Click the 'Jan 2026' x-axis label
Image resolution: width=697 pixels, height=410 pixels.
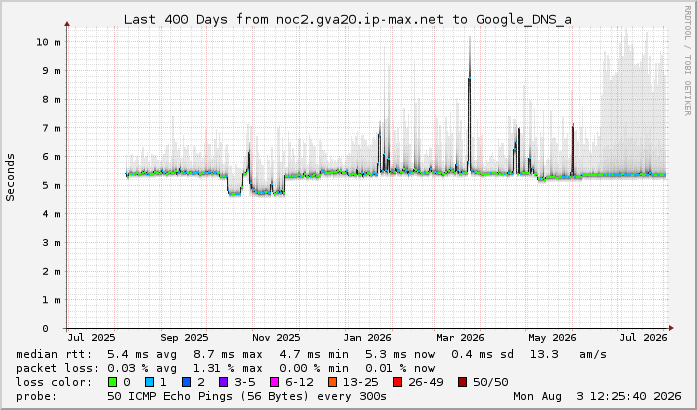pos(367,338)
